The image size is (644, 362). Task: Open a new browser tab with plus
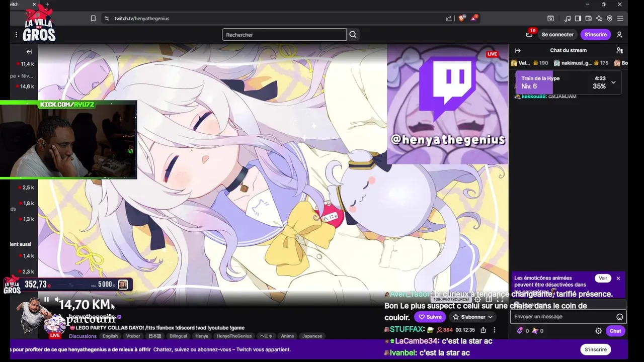pos(47,5)
